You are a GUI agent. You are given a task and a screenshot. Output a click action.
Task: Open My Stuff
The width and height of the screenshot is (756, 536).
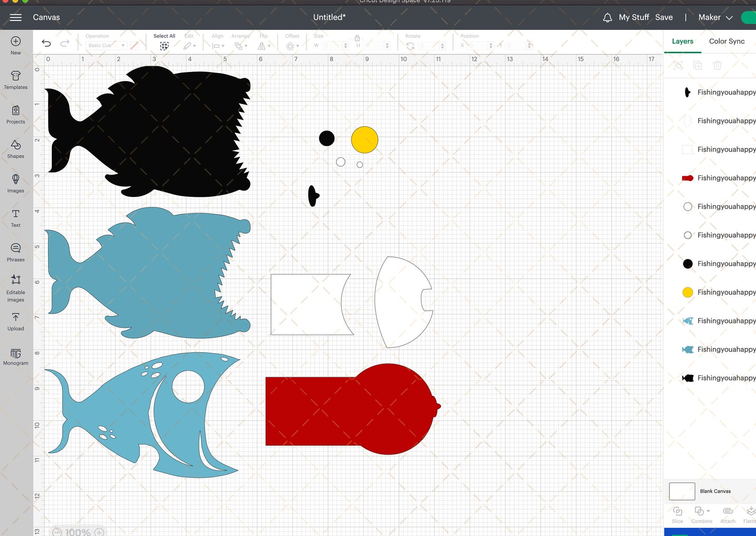pos(634,17)
